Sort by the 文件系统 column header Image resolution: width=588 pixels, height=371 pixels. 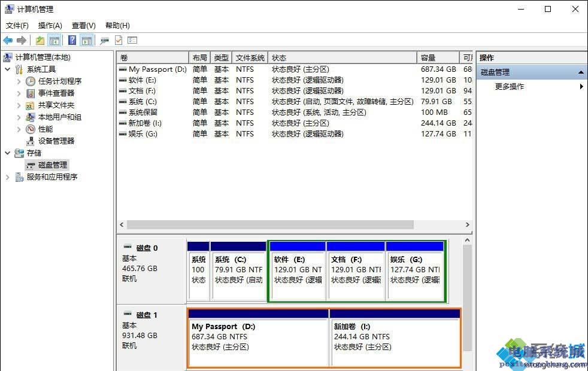(x=250, y=57)
